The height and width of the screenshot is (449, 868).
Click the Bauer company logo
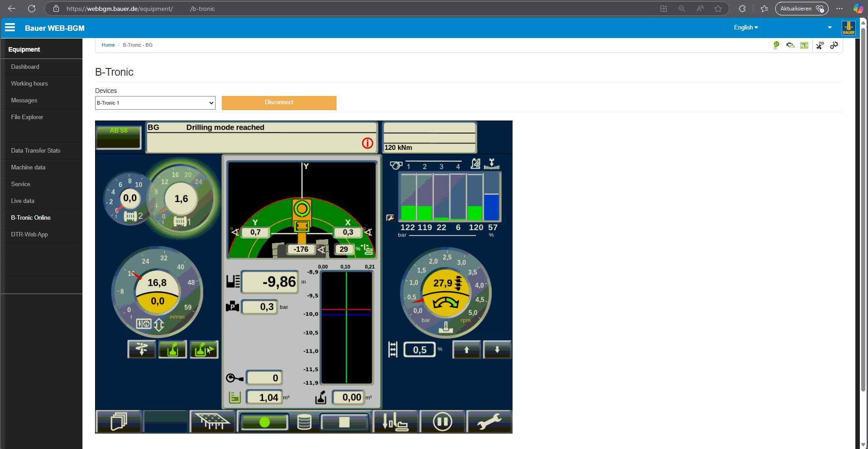(849, 28)
